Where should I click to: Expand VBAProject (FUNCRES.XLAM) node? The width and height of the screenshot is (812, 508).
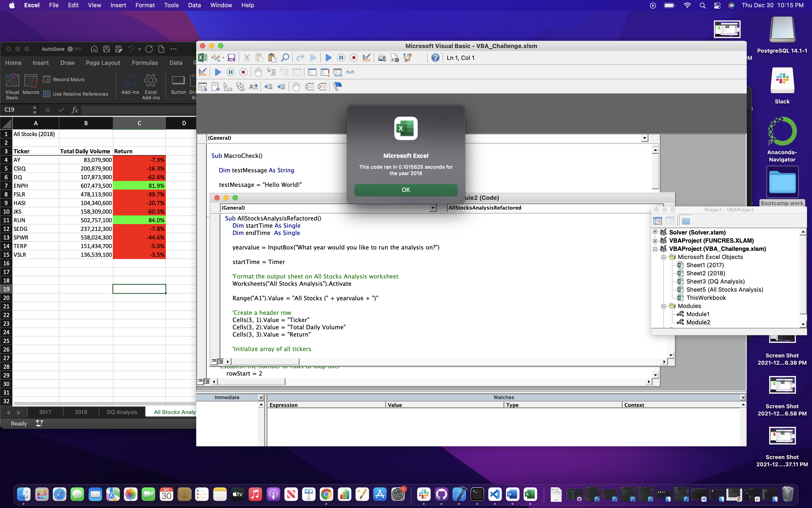[x=655, y=241]
